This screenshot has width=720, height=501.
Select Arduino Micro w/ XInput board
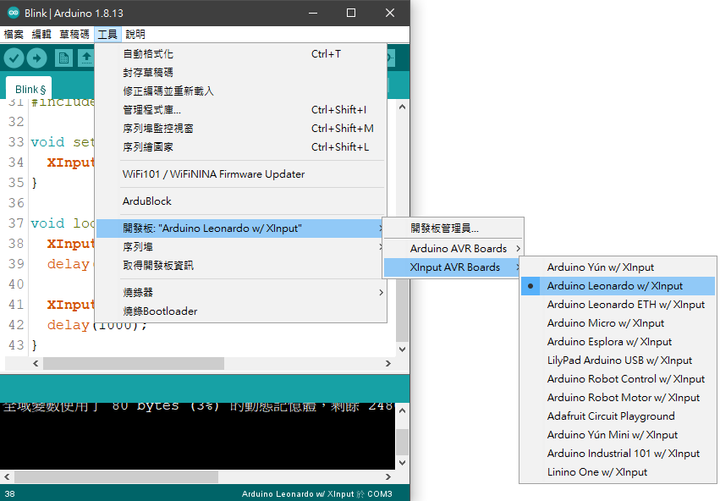[618, 323]
